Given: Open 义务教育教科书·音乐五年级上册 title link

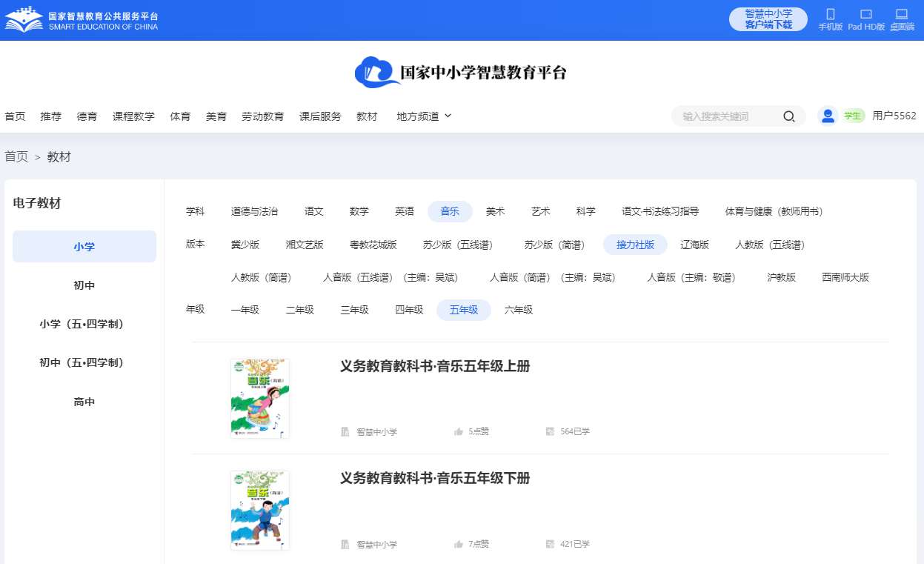Looking at the screenshot, I should tap(435, 366).
